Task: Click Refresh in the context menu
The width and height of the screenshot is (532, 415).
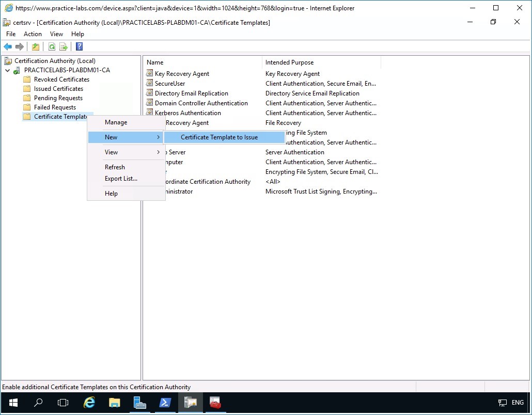Action: (x=114, y=167)
